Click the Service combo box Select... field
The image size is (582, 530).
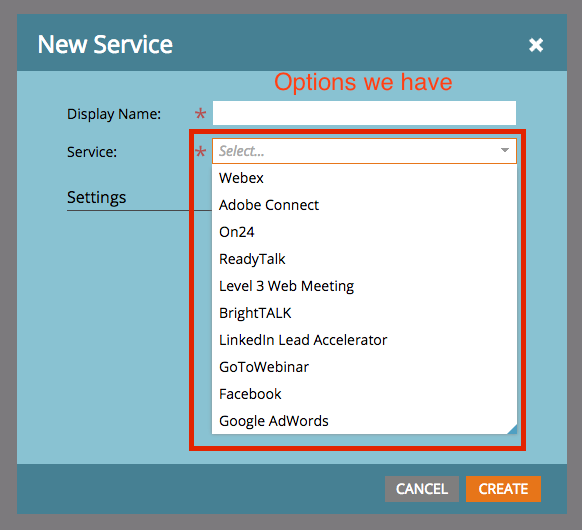click(364, 151)
